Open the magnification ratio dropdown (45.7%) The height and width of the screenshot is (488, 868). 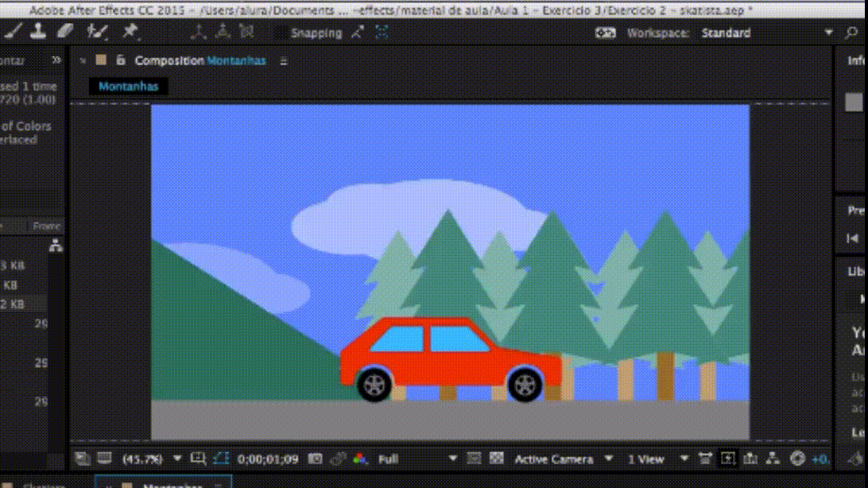151,459
